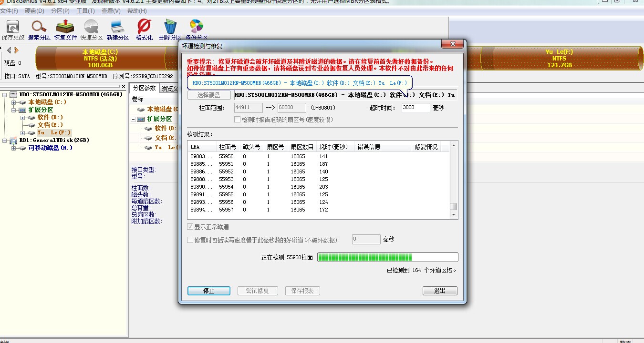The width and height of the screenshot is (644, 343).
Task: Expand the 本地磁盘(C:) tree node
Action: coord(14,102)
